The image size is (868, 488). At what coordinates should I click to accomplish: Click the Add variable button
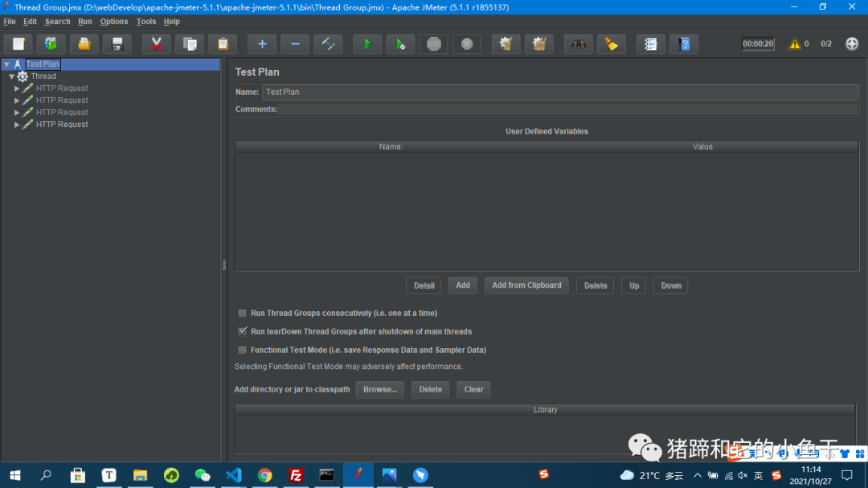(x=463, y=286)
